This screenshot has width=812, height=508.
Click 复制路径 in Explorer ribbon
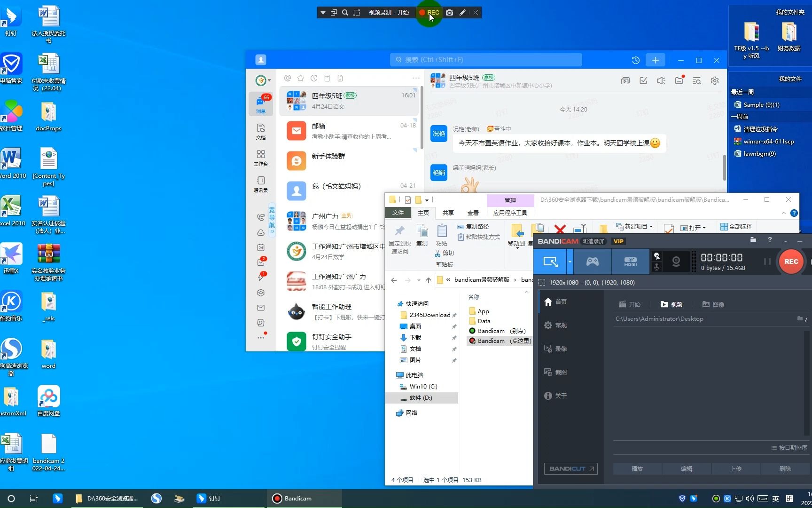tap(473, 227)
